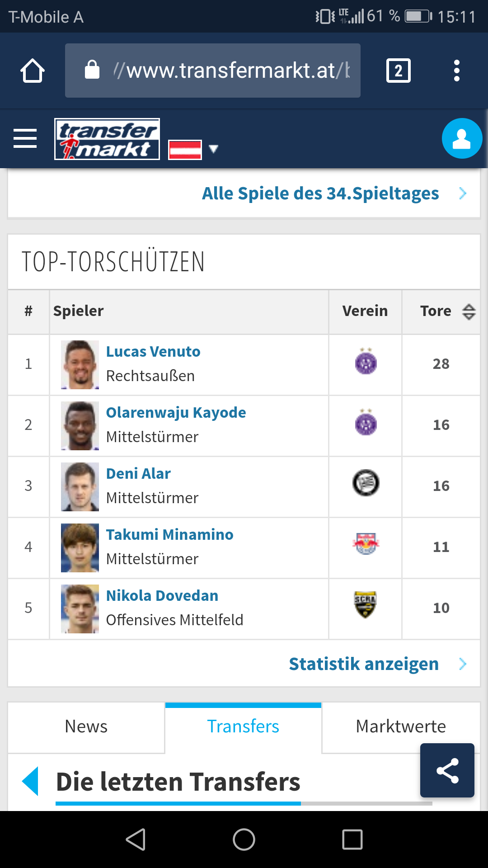This screenshot has width=488, height=868.
Task: Open the user profile icon
Action: click(x=462, y=138)
